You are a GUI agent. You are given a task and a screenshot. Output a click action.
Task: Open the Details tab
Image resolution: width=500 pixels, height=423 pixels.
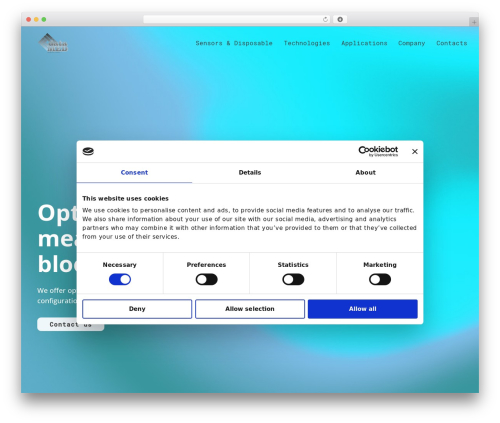pos(250,172)
